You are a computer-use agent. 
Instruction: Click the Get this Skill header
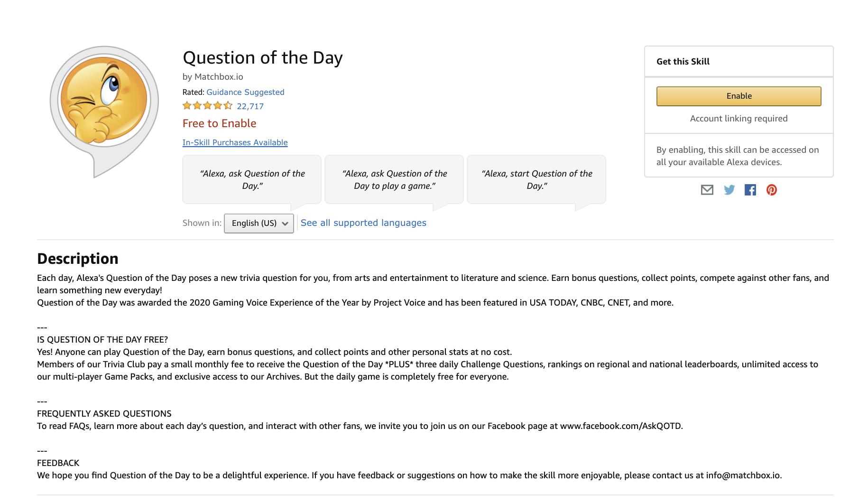click(683, 61)
